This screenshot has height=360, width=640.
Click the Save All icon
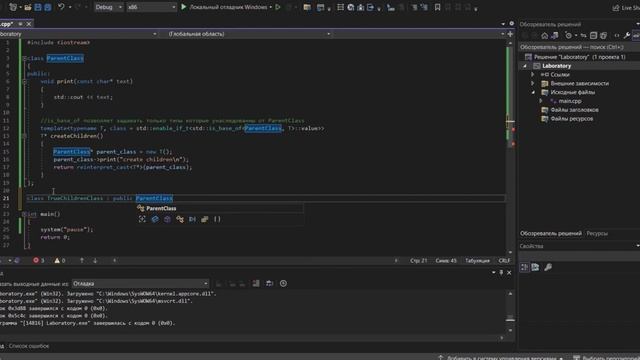pyautogui.click(x=47, y=7)
